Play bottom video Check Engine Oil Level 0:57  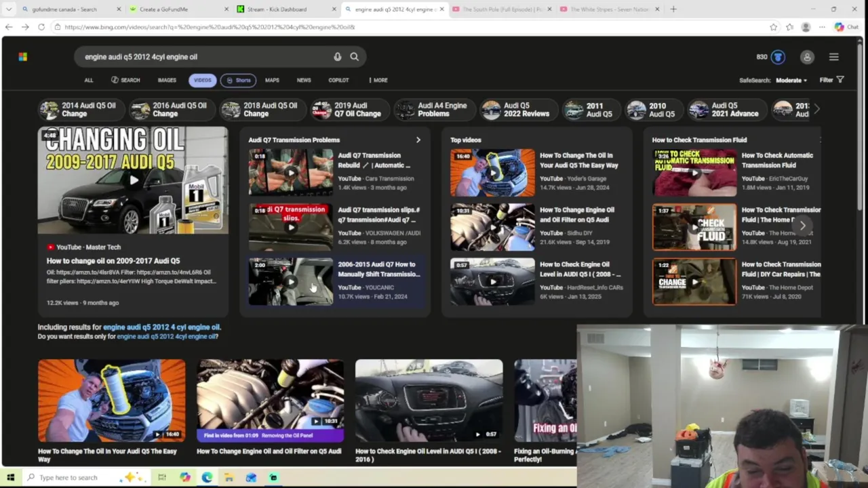(429, 401)
